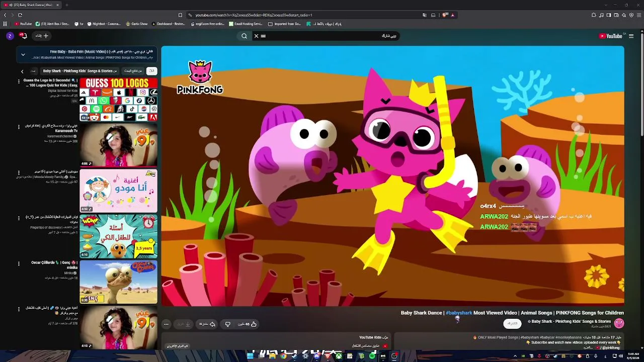
Task: Click the Create plus button
Action: click(41, 36)
